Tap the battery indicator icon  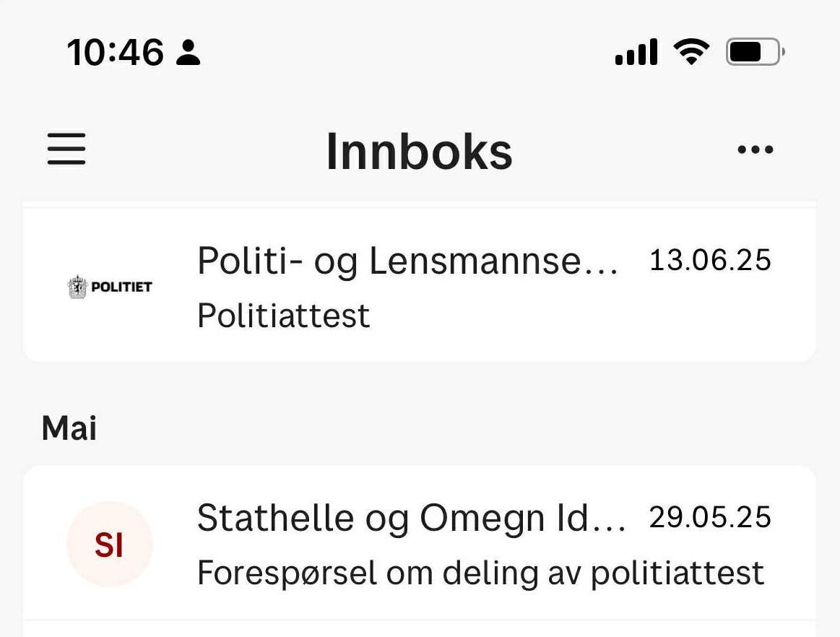point(755,52)
